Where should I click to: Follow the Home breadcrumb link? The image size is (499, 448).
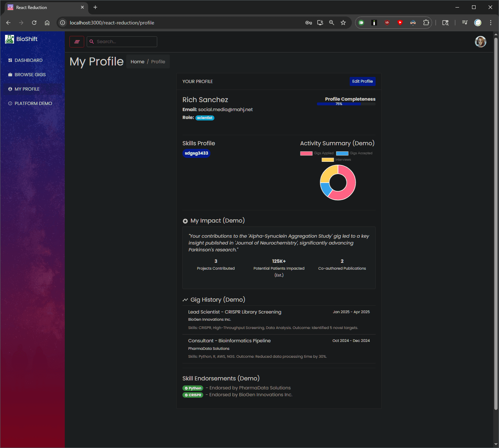[x=137, y=62]
